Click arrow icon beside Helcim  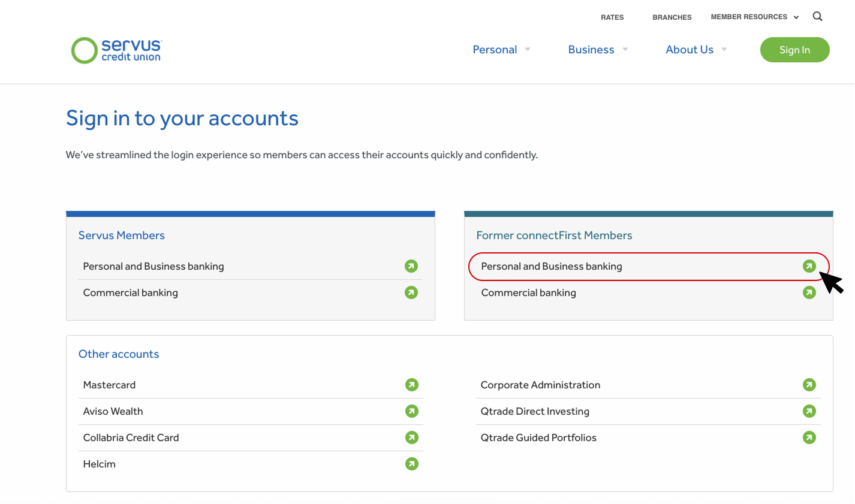coord(411,464)
